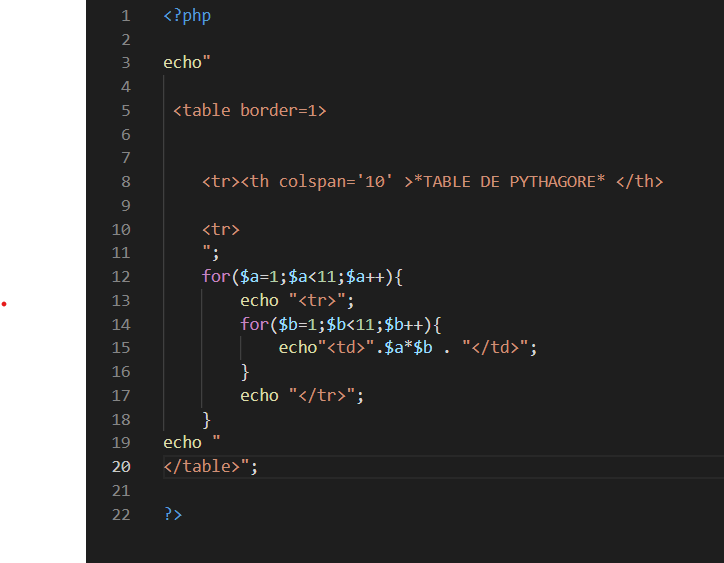Click the closing brace on line 18
This screenshot has width=724, height=563.
(206, 420)
